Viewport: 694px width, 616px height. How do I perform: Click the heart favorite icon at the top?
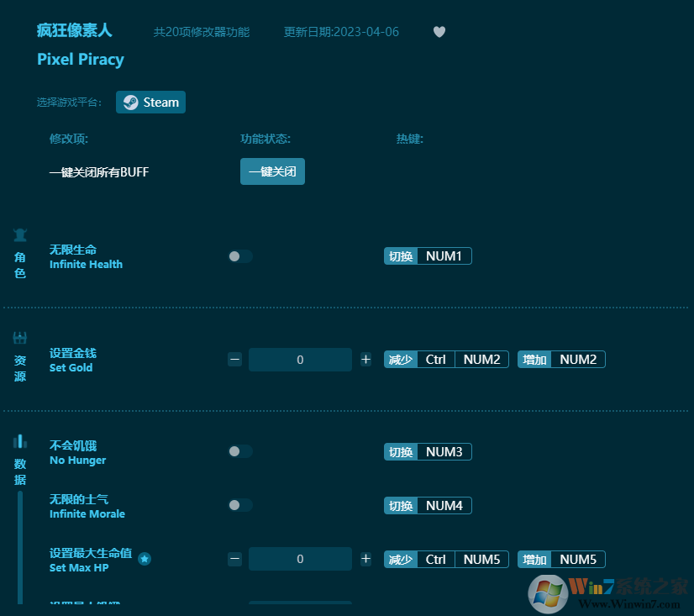(x=439, y=32)
